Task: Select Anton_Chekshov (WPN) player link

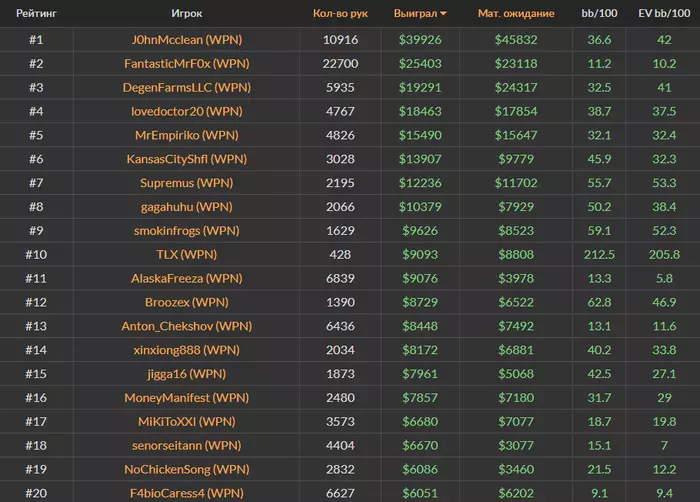Action: tap(187, 326)
